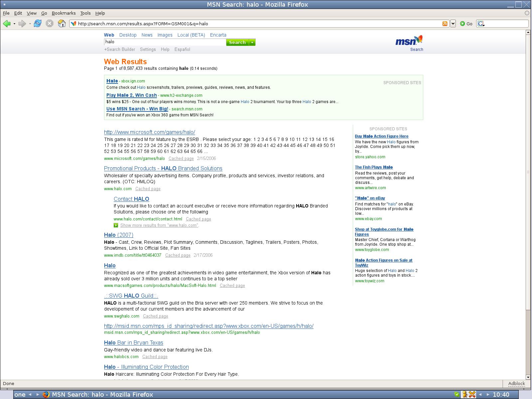Open the Edit menu
The image size is (532, 399).
(18, 13)
